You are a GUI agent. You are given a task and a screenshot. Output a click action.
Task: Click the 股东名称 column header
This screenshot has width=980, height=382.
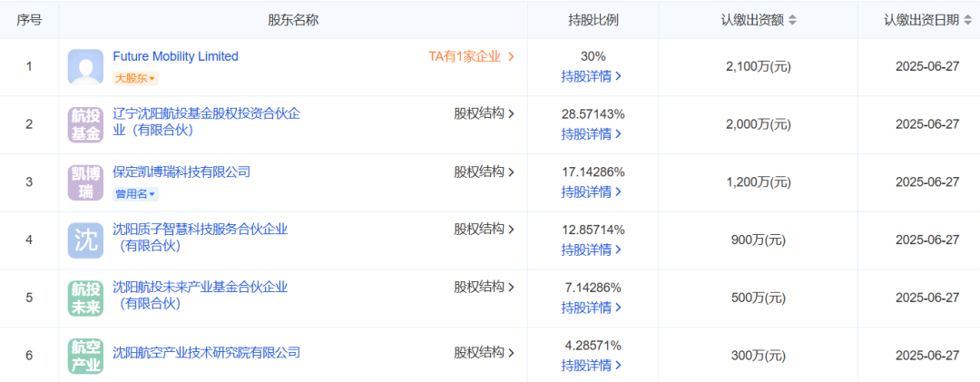click(293, 20)
